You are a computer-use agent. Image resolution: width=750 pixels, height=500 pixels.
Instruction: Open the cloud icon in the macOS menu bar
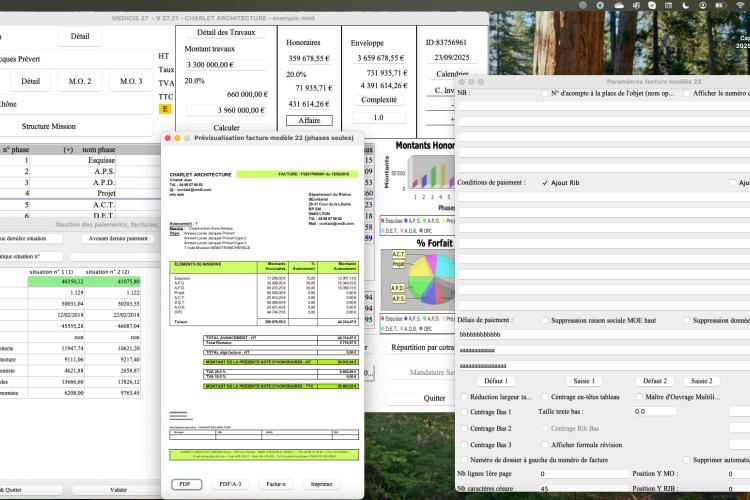pyautogui.click(x=619, y=5)
